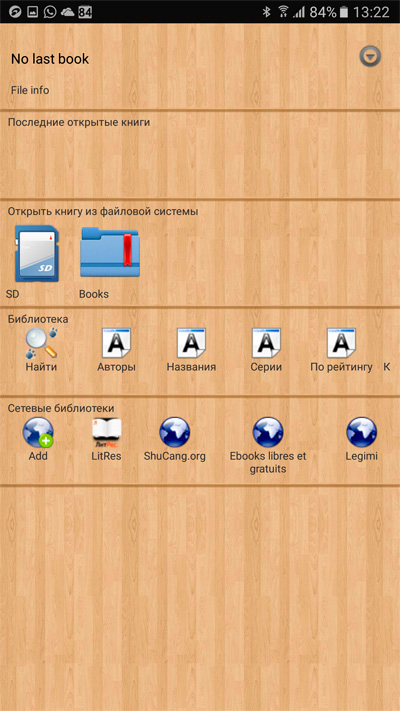The height and width of the screenshot is (711, 400).
Task: Select the Последние открытые книги section header
Action: point(79,122)
